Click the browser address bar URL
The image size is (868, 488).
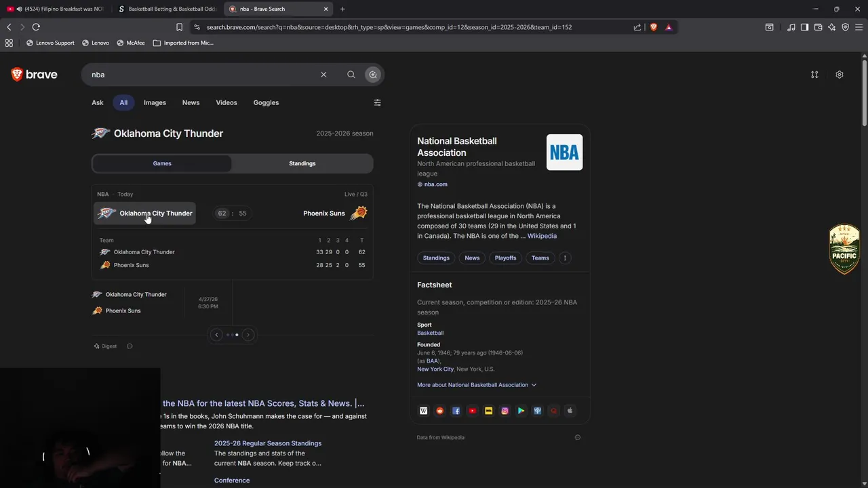tap(389, 27)
